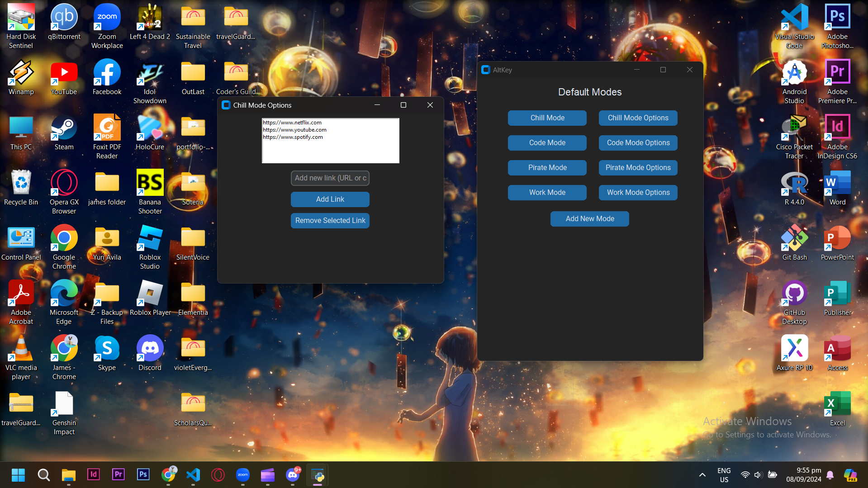Viewport: 868px width, 488px height.
Task: Click Remove Selected Link button
Action: (330, 221)
